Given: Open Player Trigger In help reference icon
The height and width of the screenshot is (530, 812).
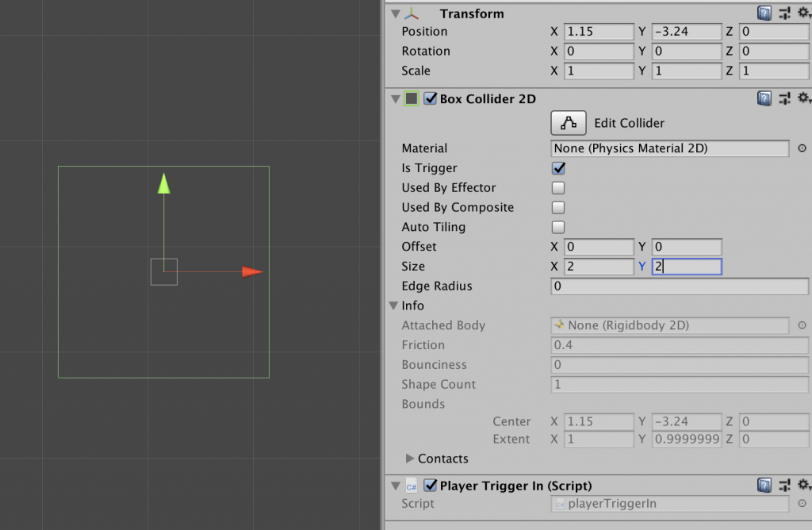Looking at the screenshot, I should click(x=764, y=486).
